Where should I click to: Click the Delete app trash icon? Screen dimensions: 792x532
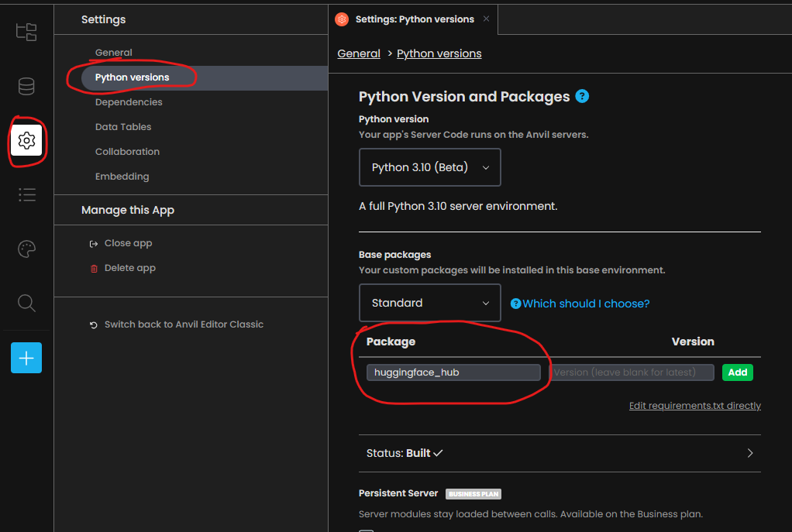pyautogui.click(x=93, y=267)
